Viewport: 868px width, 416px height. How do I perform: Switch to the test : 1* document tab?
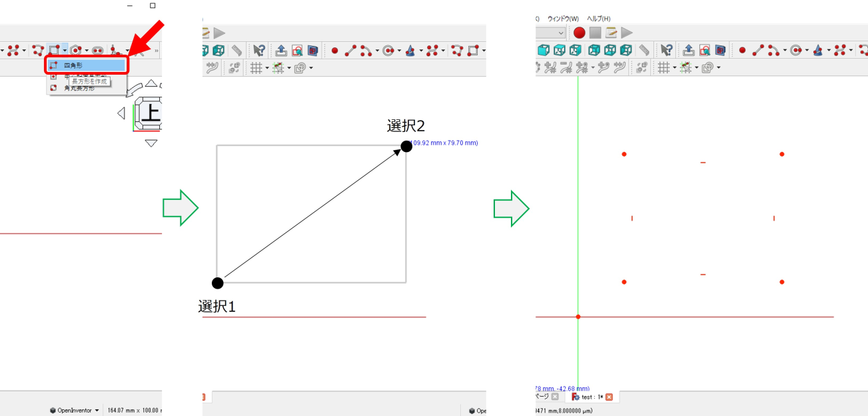pos(587,397)
